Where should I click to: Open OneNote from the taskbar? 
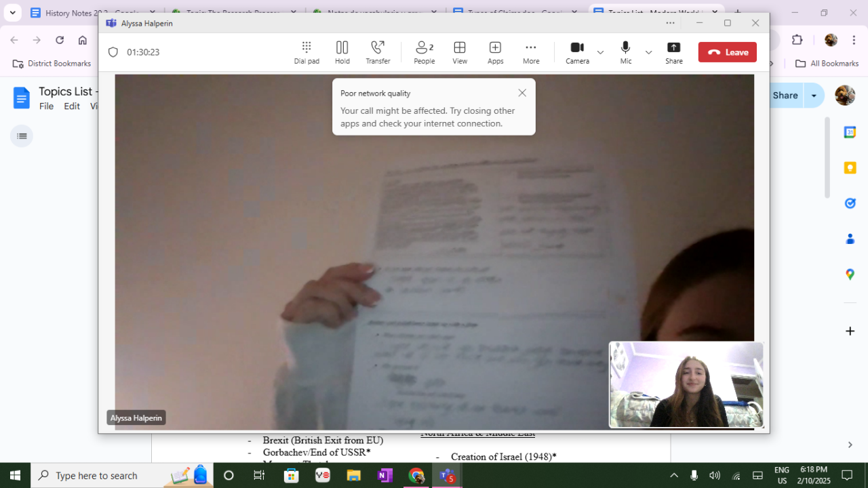pyautogui.click(x=384, y=475)
